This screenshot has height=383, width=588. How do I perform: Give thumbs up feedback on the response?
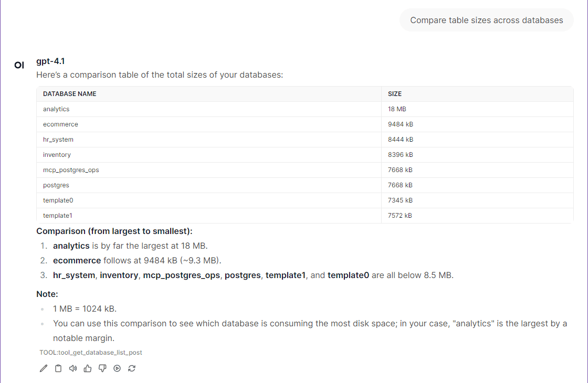pos(87,368)
